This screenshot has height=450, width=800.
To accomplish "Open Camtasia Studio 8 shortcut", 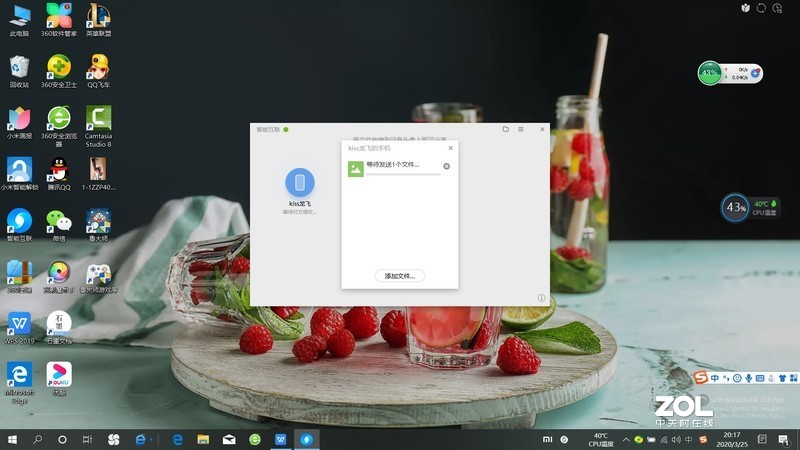I will point(98,127).
